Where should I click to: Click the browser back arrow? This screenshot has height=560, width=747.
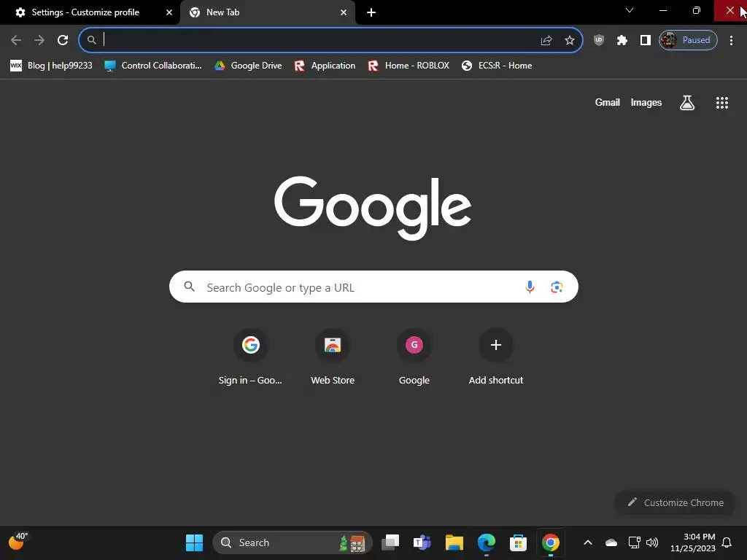pyautogui.click(x=16, y=40)
